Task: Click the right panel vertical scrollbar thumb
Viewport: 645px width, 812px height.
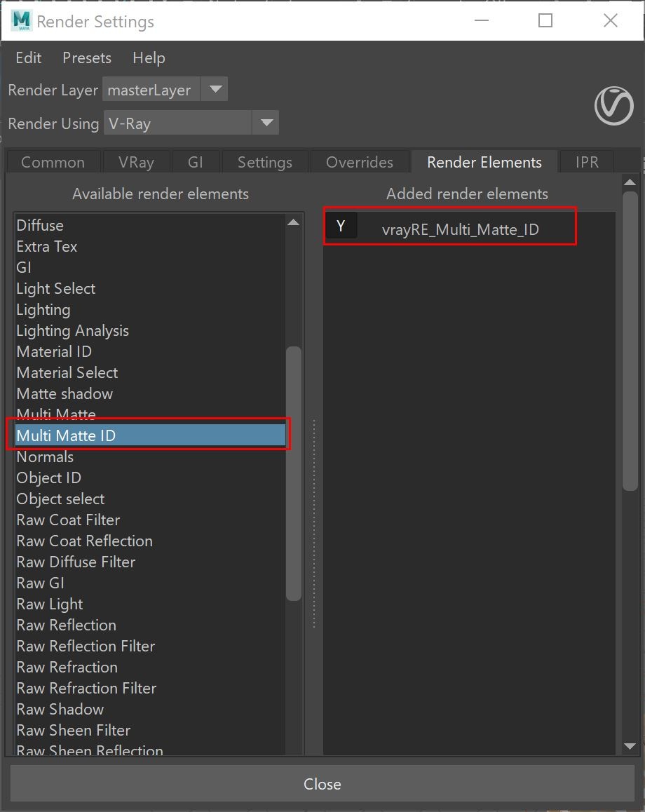Action: click(x=630, y=341)
